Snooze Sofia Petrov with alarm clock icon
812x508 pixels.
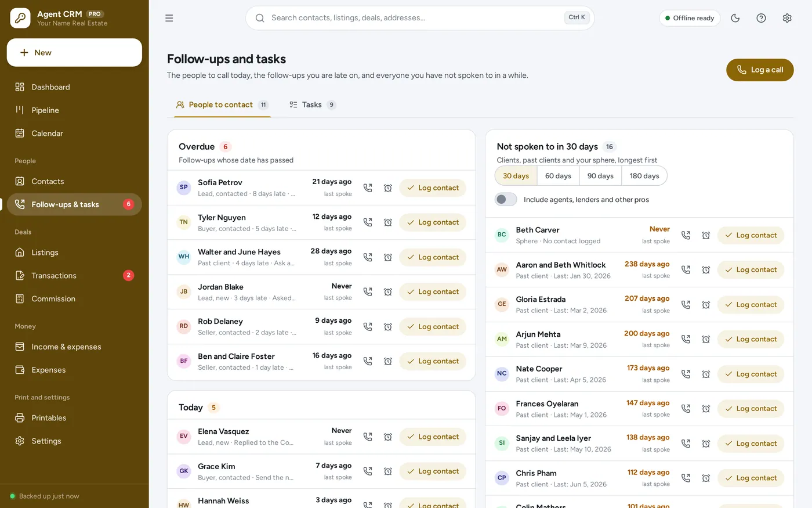point(388,188)
